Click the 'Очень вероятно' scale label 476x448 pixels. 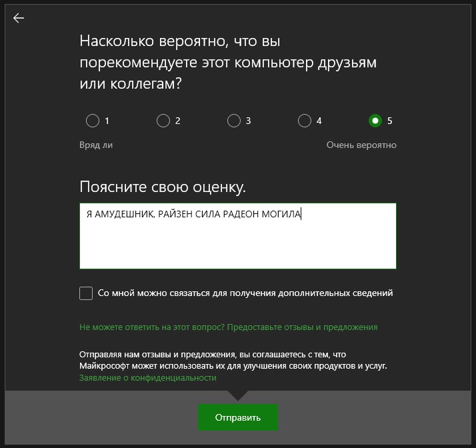[361, 145]
